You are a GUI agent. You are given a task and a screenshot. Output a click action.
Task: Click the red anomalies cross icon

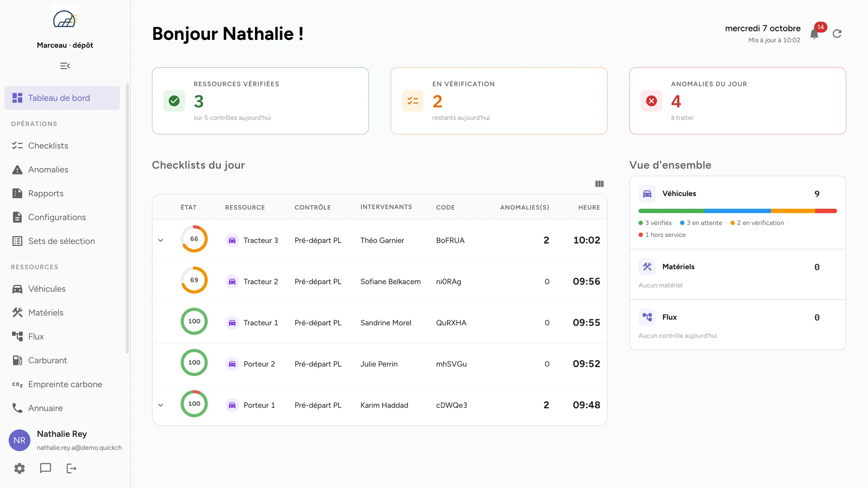click(651, 101)
